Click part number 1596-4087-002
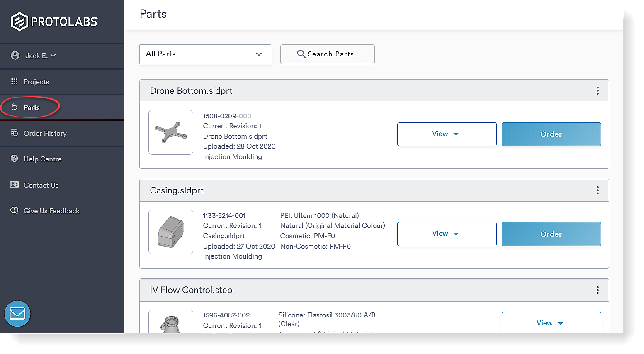Screen dimensions: 644x354 226,315
